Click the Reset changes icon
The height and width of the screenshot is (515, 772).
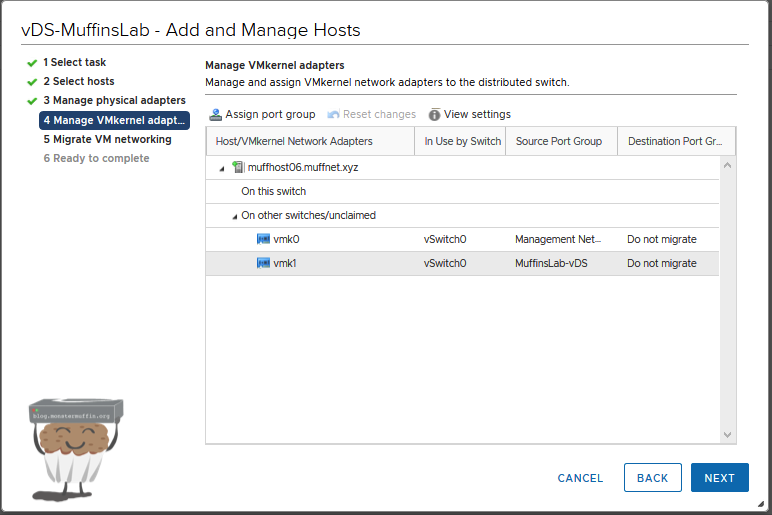(333, 115)
